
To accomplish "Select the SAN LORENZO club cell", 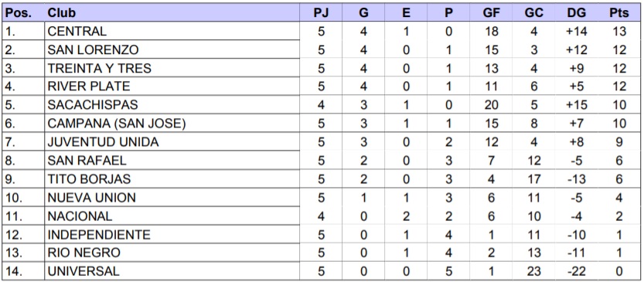I will (x=172, y=49).
